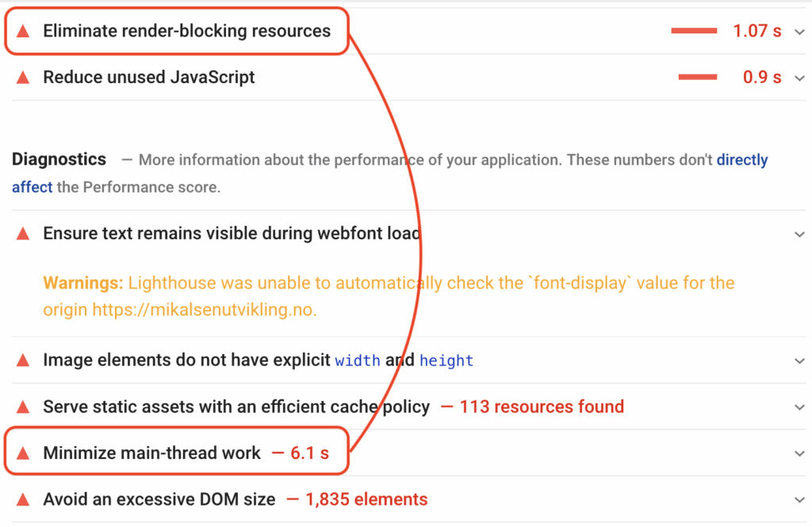The height and width of the screenshot is (527, 812).
Task: Expand Eliminate render-blocking resources chevron
Action: click(x=799, y=32)
